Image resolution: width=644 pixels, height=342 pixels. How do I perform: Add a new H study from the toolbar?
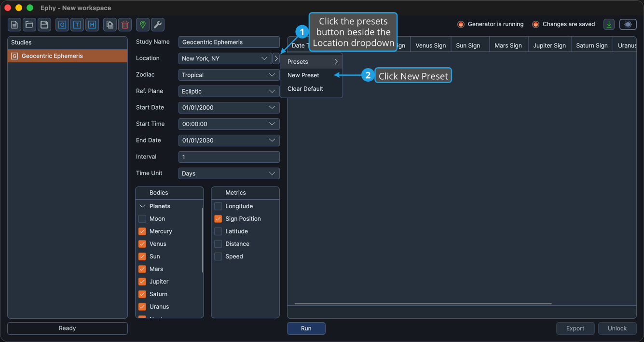(x=92, y=25)
